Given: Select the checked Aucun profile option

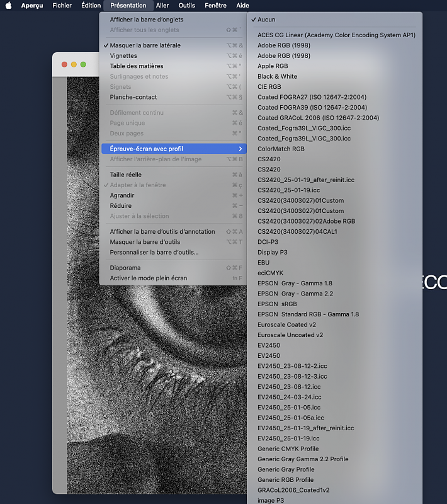Looking at the screenshot, I should click(266, 20).
